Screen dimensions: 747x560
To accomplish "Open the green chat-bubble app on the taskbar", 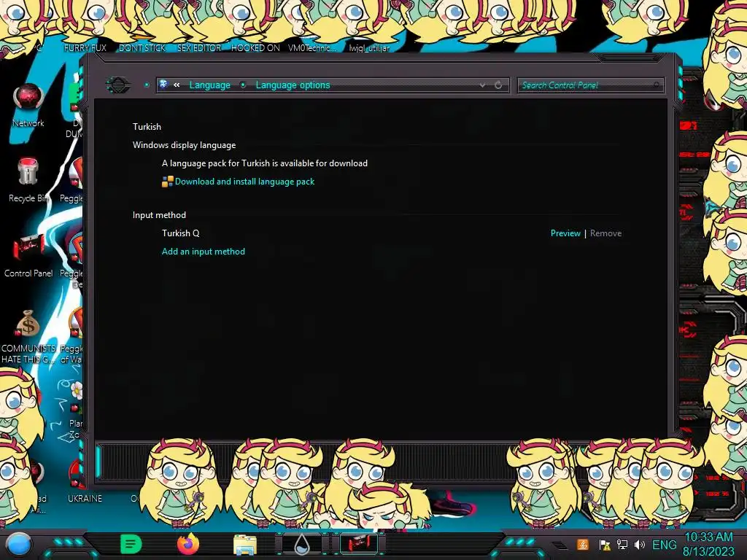I will [131, 544].
